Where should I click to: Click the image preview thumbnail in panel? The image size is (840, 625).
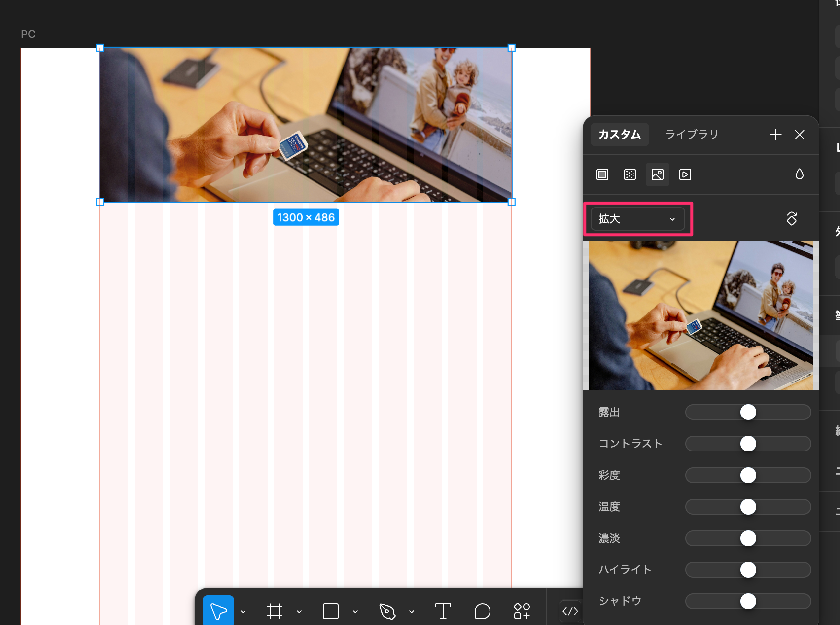pos(700,314)
